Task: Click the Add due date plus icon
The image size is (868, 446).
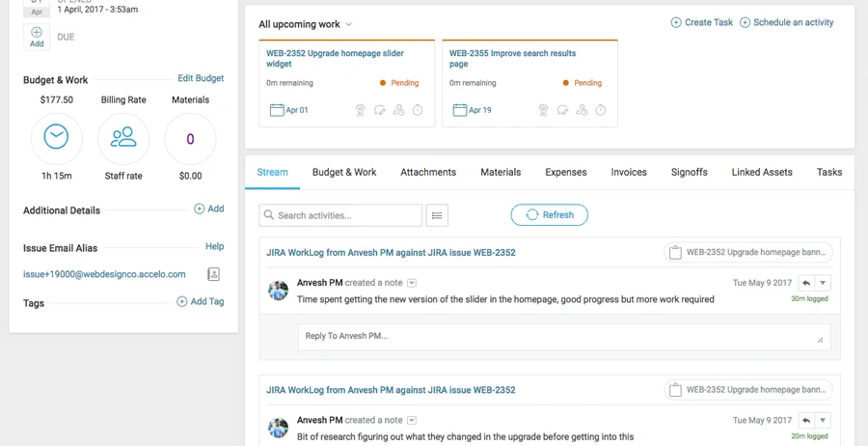Action: [37, 33]
